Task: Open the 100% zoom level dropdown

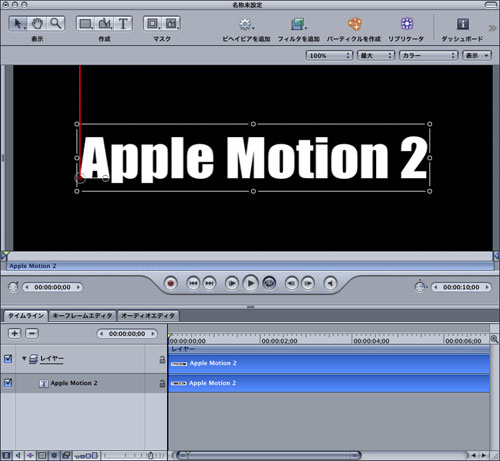Action: [x=329, y=55]
